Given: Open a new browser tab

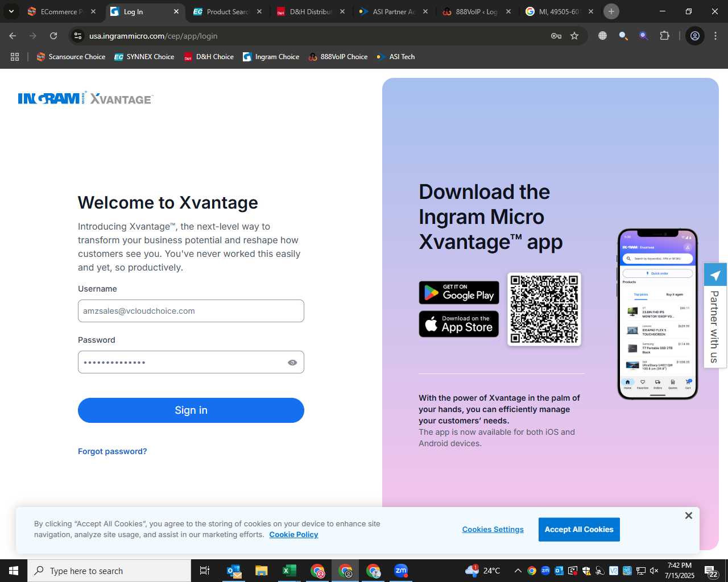Looking at the screenshot, I should (x=611, y=11).
